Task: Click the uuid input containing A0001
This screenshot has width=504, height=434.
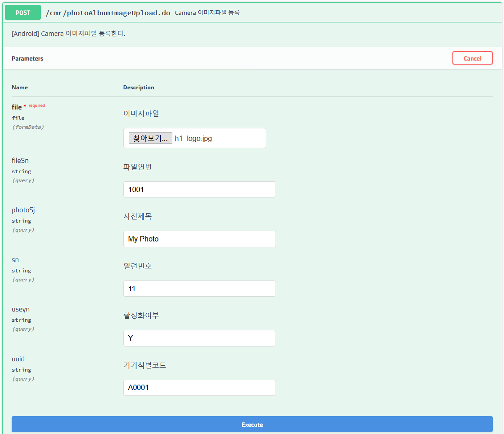Action: (199, 387)
